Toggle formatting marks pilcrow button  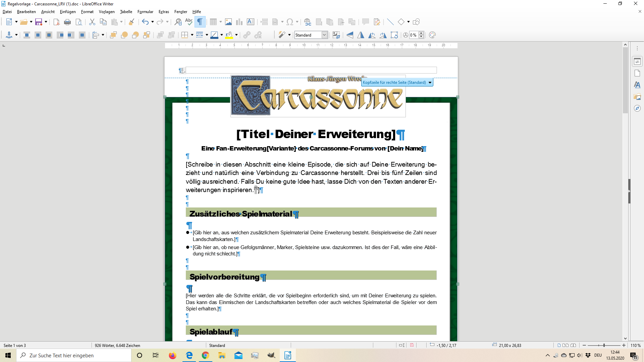[x=200, y=22]
